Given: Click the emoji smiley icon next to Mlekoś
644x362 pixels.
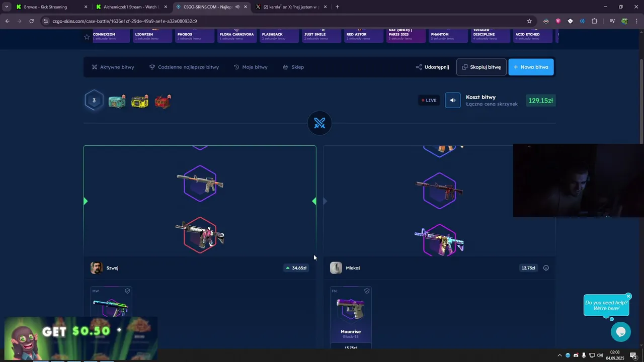Looking at the screenshot, I should (x=546, y=268).
